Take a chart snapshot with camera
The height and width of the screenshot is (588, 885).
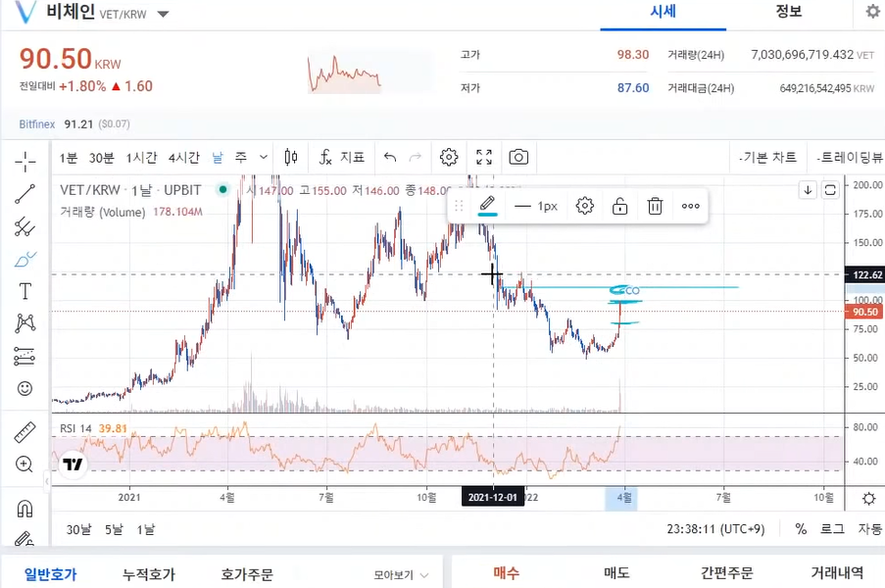(x=518, y=157)
